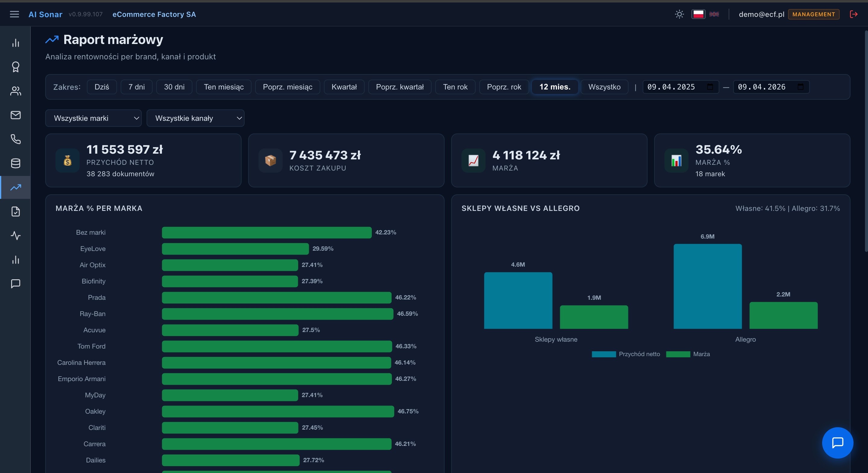
Task: Expand the Wszystkie kanały dropdown
Action: (x=195, y=118)
